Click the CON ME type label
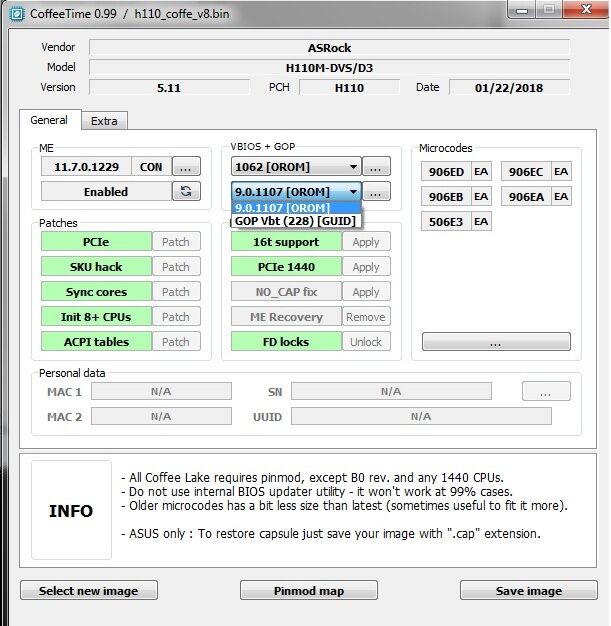This screenshot has width=611, height=626. click(x=151, y=166)
